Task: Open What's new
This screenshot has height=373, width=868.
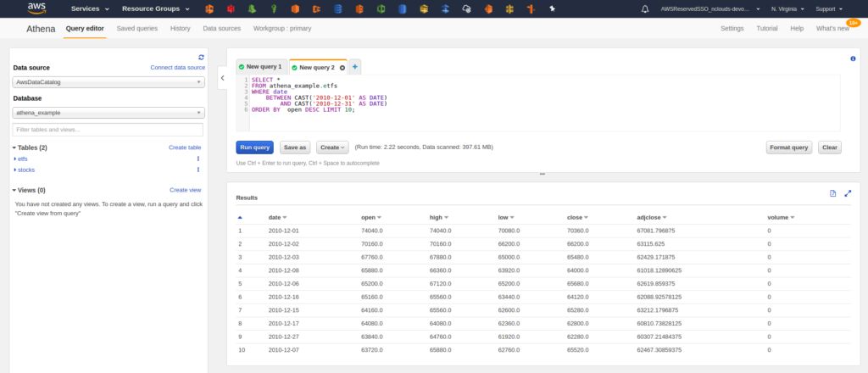Action: (x=832, y=28)
